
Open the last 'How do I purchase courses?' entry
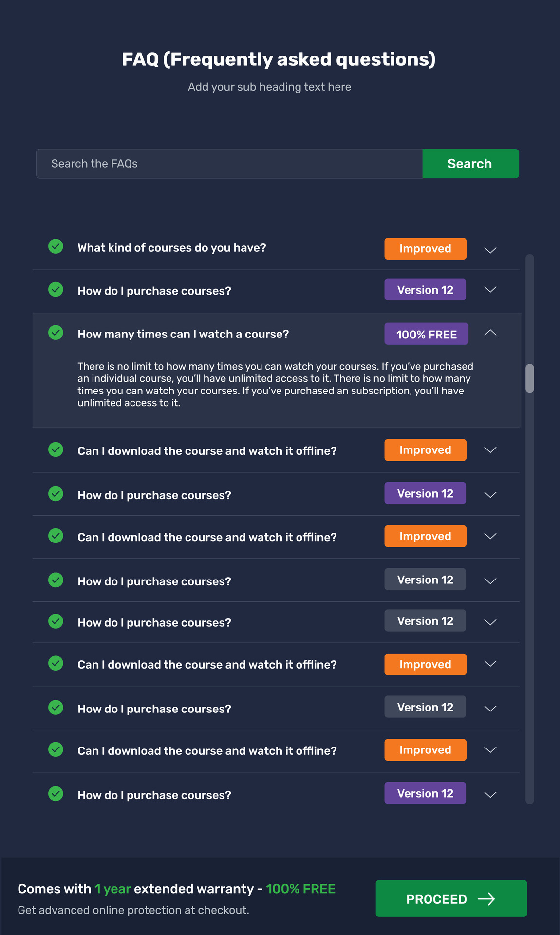(x=490, y=793)
